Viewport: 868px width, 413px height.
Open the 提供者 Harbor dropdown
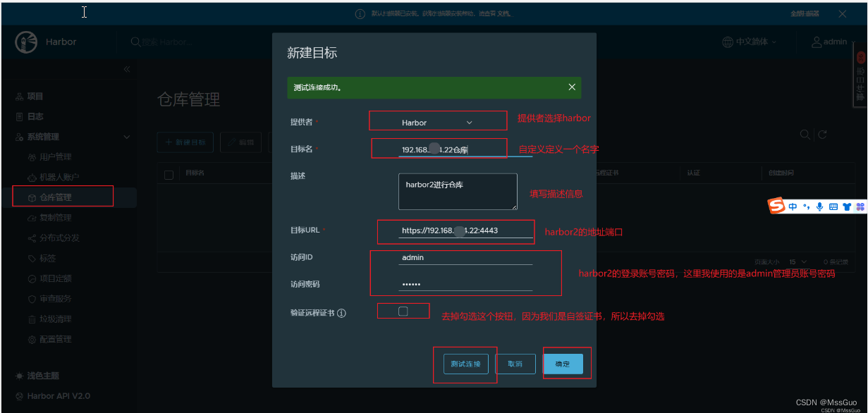click(x=437, y=123)
